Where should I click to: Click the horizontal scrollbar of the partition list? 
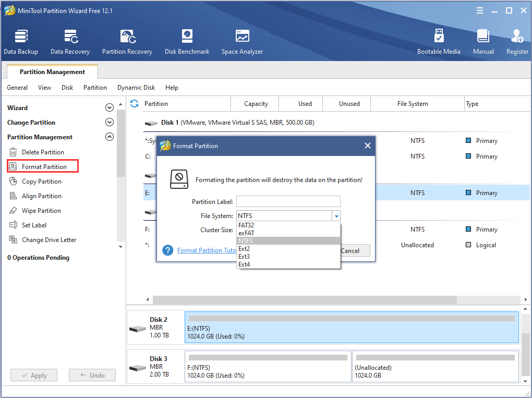coord(305,299)
